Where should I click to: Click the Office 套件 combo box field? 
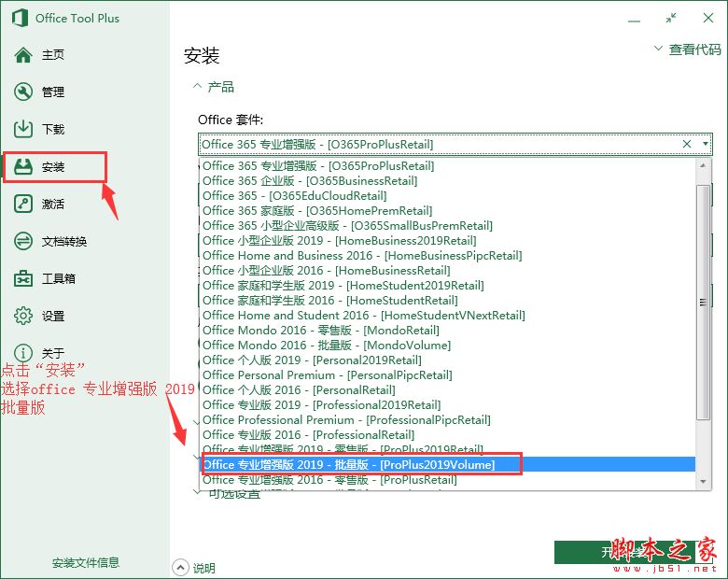click(455, 145)
